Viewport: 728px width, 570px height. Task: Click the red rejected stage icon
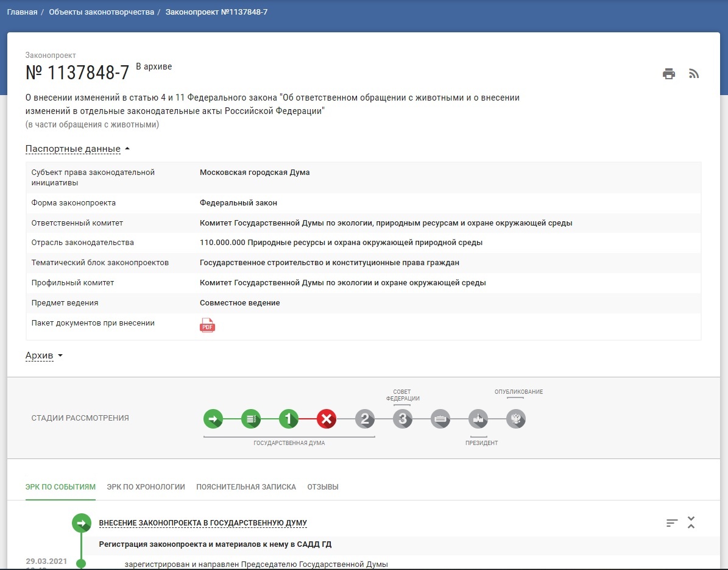coord(327,419)
